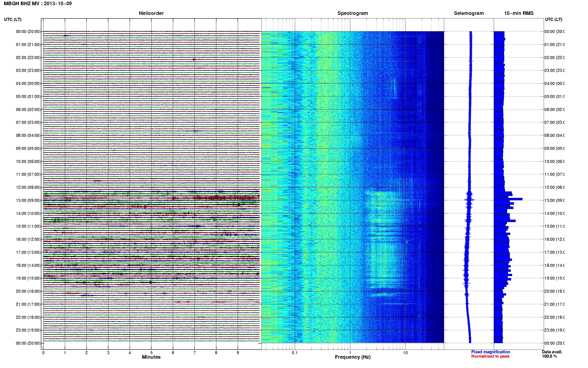Click the plot title 'MBGH BHZ MV : 2013-10-09'

click(38, 3)
